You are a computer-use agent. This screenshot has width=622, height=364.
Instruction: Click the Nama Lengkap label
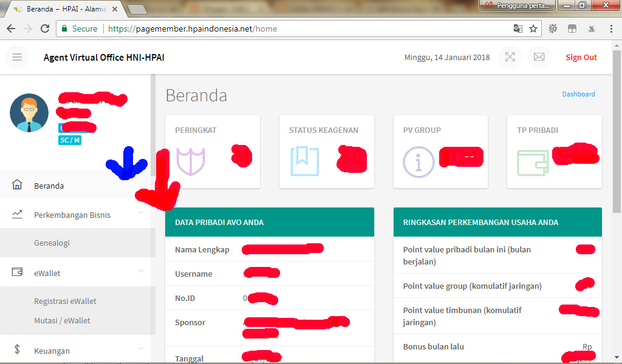click(x=202, y=249)
